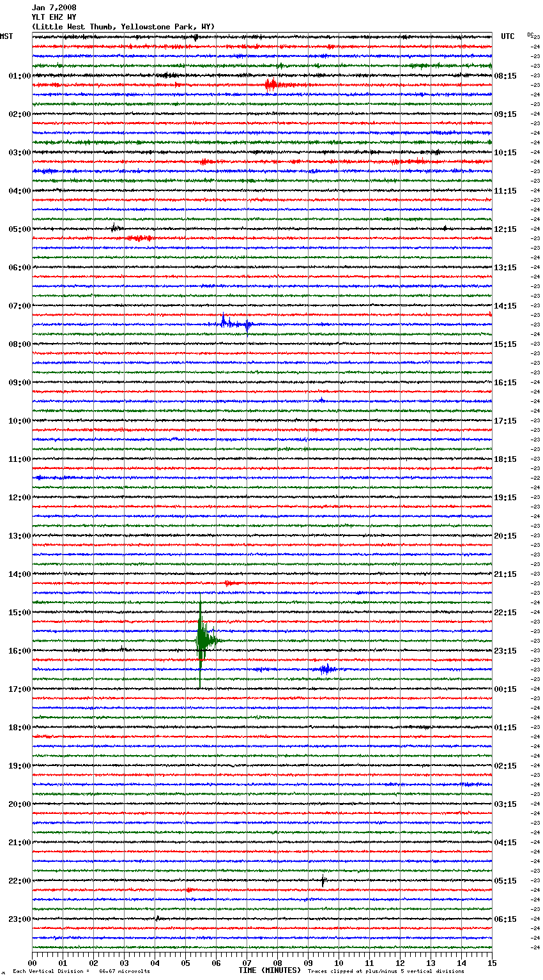Click the 02:00 MST hour label
This screenshot has height=980, width=543.
pyautogui.click(x=19, y=114)
